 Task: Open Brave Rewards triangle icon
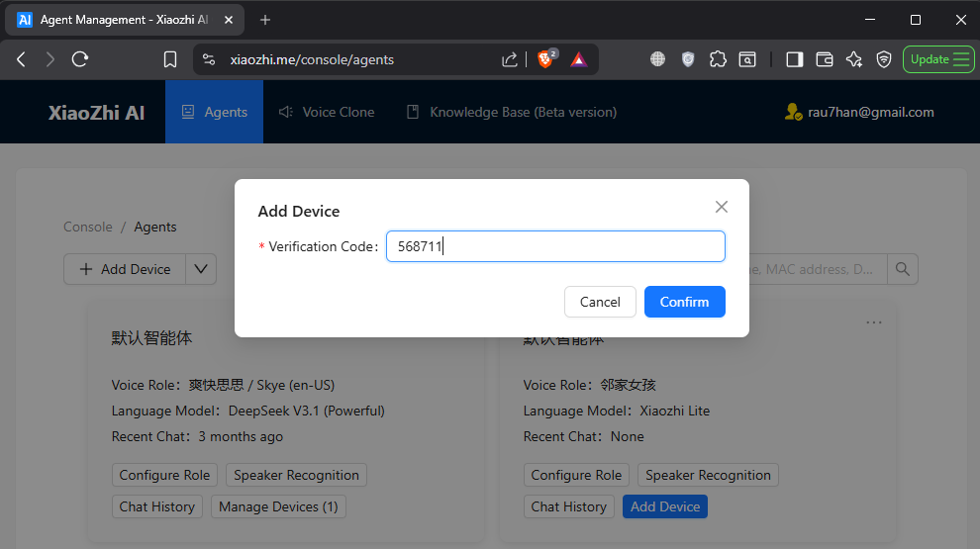(579, 59)
